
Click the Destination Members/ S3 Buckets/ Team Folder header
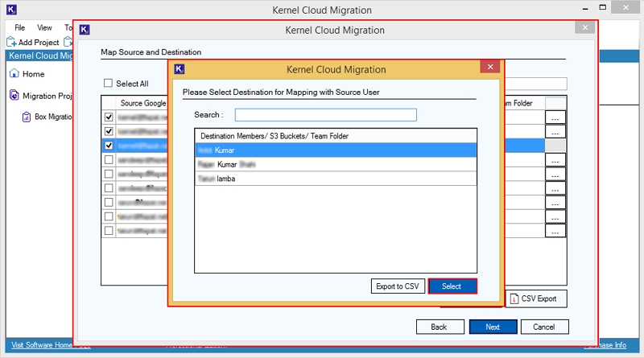point(336,136)
